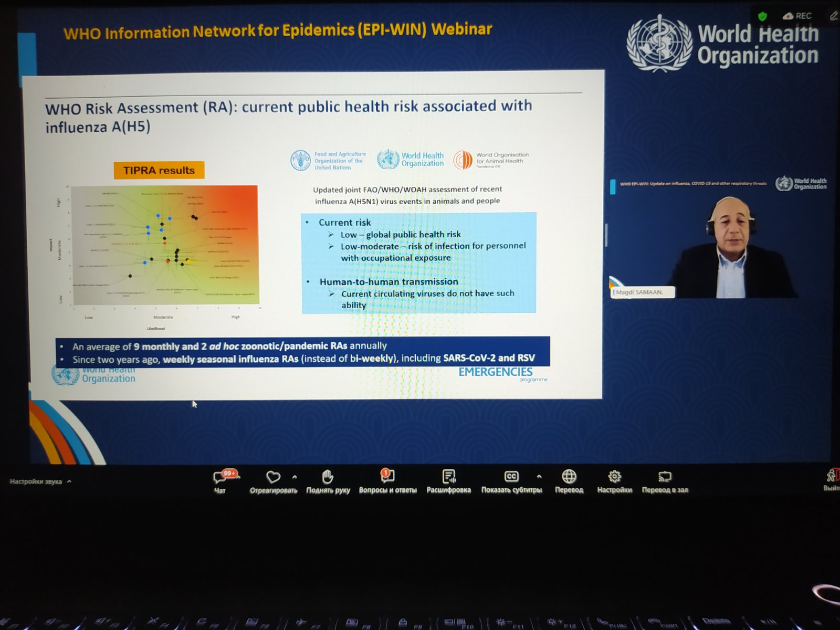Click the cloud REC recording indicator
Screen dimensions: 840x630
pyautogui.click(x=797, y=16)
